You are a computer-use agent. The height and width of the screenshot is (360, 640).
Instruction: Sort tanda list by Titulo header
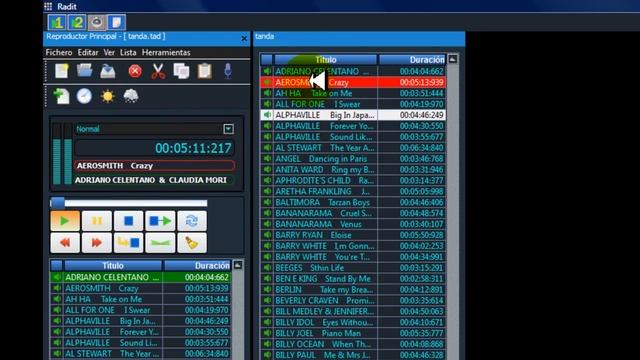pyautogui.click(x=326, y=60)
